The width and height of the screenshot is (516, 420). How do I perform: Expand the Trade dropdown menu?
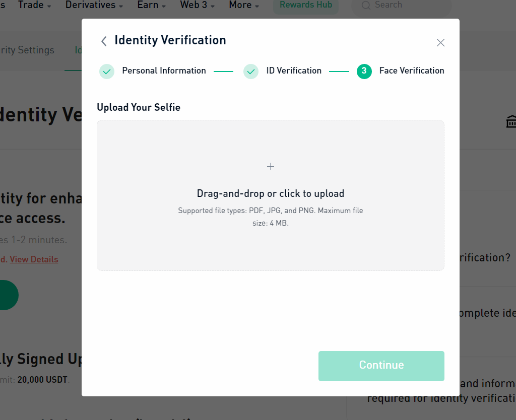click(34, 5)
